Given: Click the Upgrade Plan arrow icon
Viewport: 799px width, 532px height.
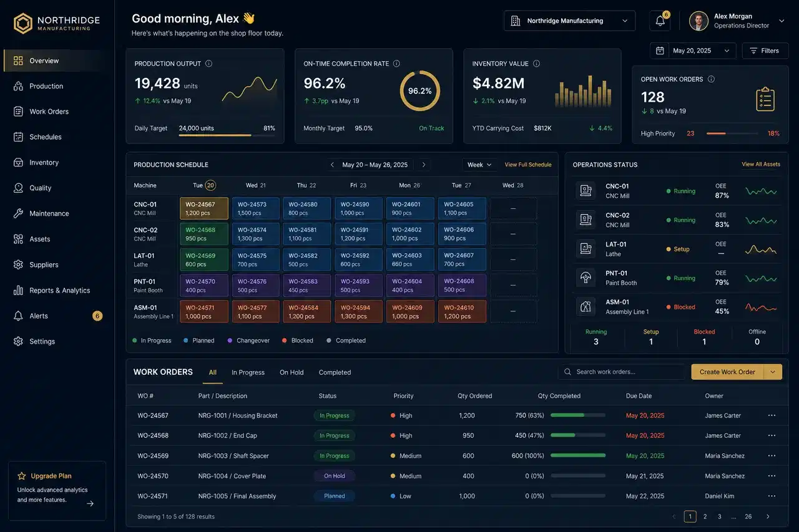Looking at the screenshot, I should coord(90,503).
